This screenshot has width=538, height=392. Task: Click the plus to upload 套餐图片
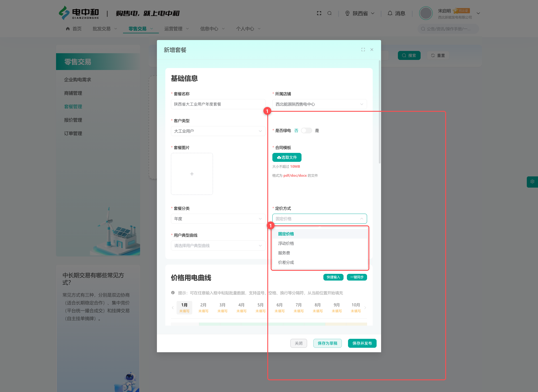click(x=192, y=174)
